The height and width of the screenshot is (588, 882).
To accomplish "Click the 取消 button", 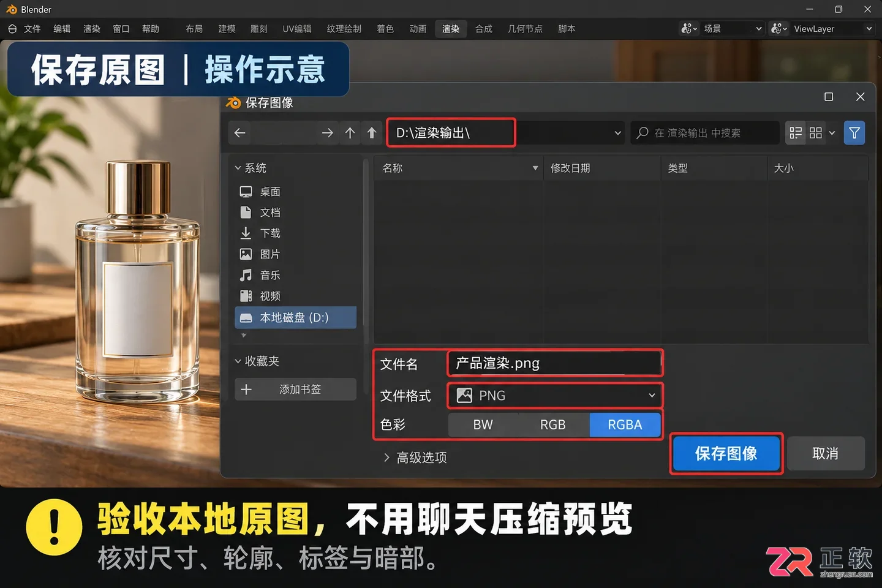I will 826,453.
